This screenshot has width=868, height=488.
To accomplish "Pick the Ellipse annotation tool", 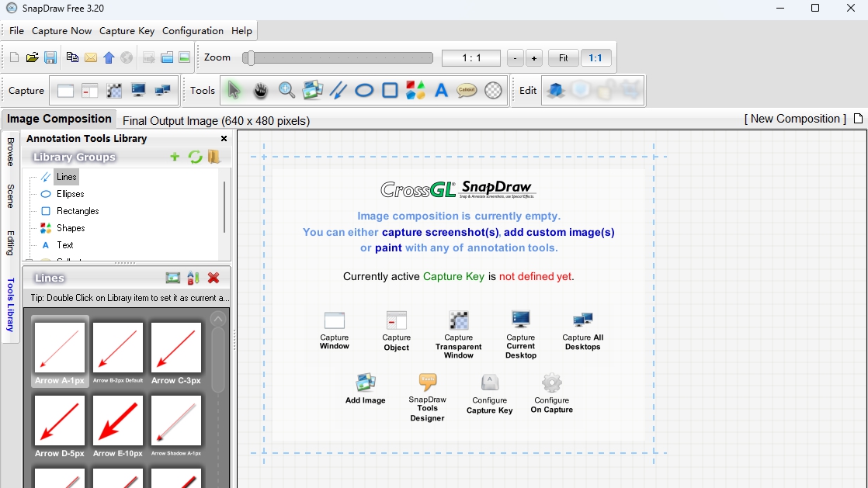I will [364, 91].
